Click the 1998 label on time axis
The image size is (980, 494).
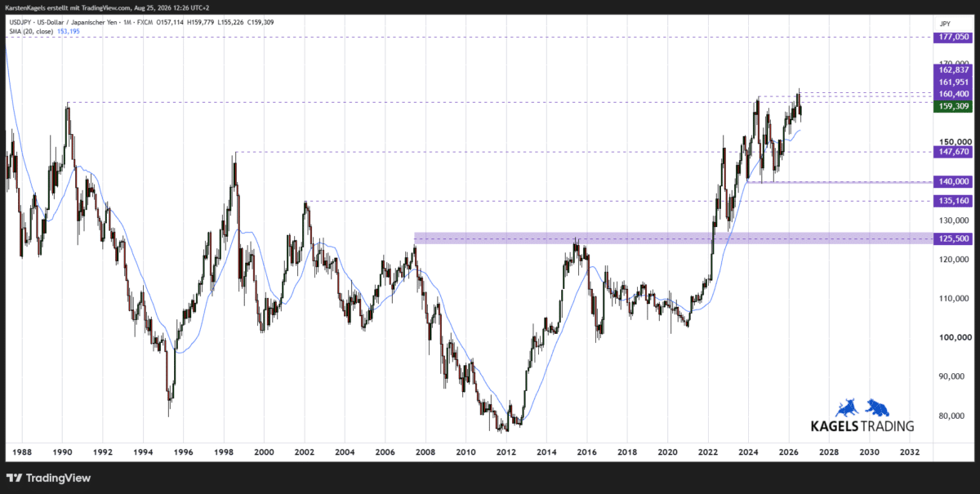pos(224,451)
